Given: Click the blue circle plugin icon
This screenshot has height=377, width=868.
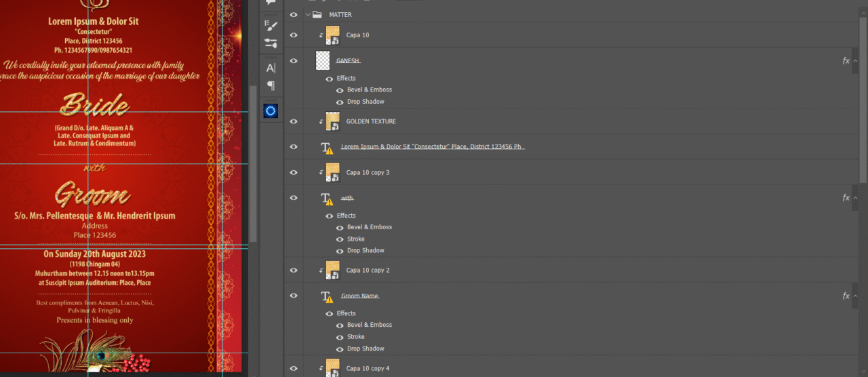Looking at the screenshot, I should coord(271,111).
